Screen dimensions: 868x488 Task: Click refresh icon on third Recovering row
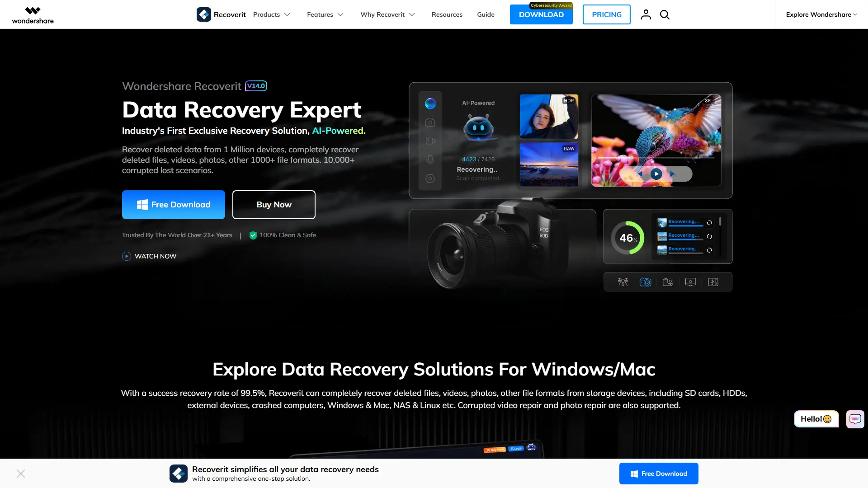coord(709,250)
